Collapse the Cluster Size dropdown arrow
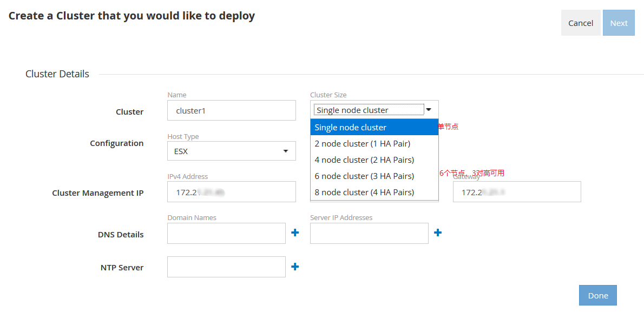This screenshot has height=312, width=644. click(429, 110)
